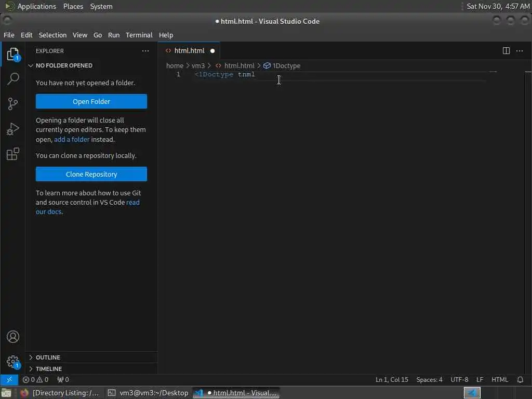The height and width of the screenshot is (399, 532).
Task: Click Ln 1, Col 15 cursor position
Action: coord(392,380)
